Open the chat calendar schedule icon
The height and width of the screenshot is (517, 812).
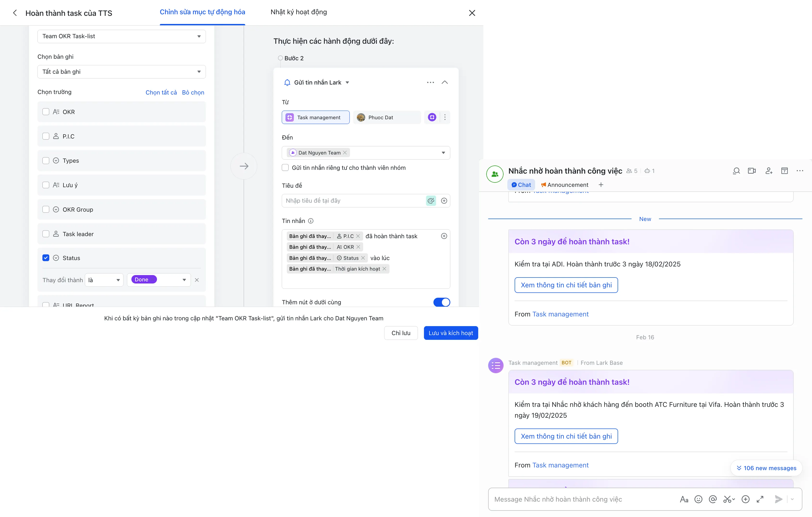pyautogui.click(x=785, y=171)
